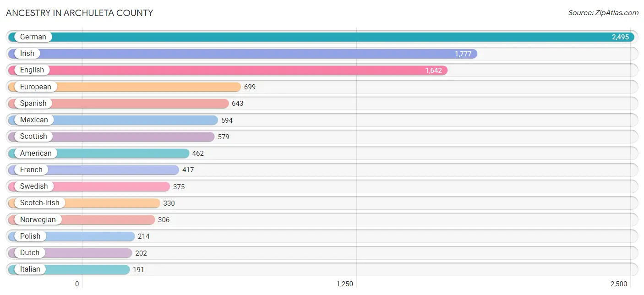Click the chart title Ancestry in Archuleta County
644x295 pixels.
click(80, 13)
